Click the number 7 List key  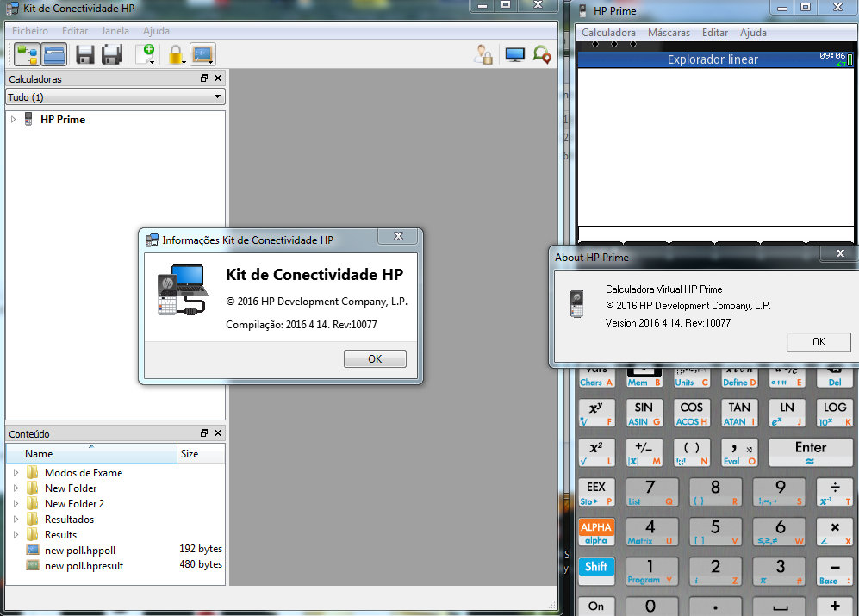pyautogui.click(x=652, y=492)
